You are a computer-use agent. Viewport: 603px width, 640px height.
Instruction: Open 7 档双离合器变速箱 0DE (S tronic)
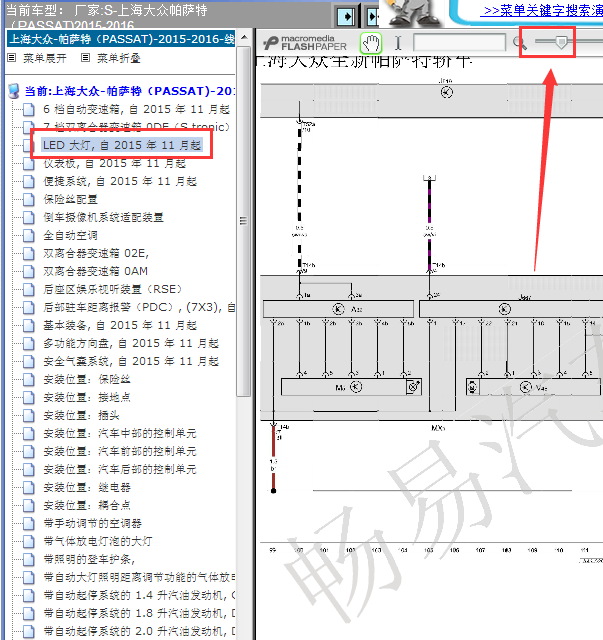(136, 127)
